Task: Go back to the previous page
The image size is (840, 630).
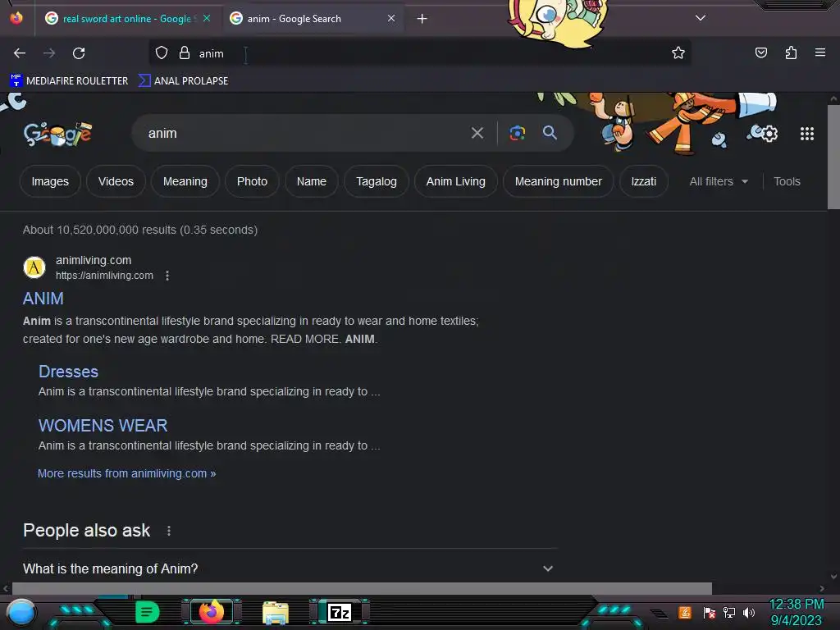Action: [x=20, y=53]
